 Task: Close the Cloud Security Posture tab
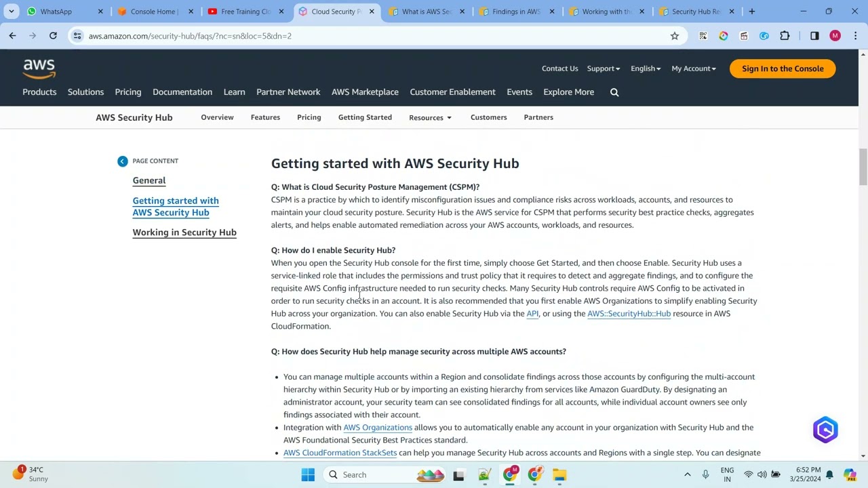coord(372,12)
